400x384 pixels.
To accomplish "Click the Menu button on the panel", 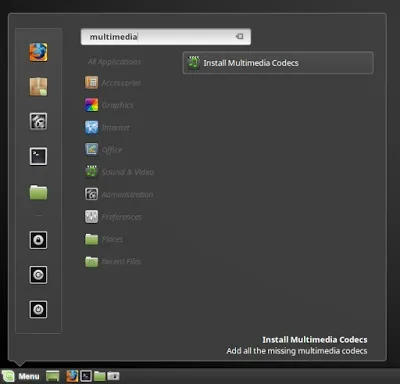I will pyautogui.click(x=21, y=376).
